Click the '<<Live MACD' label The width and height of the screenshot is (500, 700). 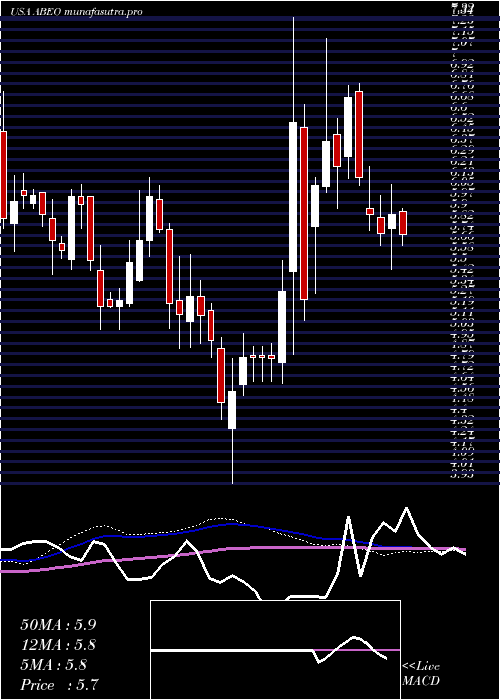[x=421, y=674]
